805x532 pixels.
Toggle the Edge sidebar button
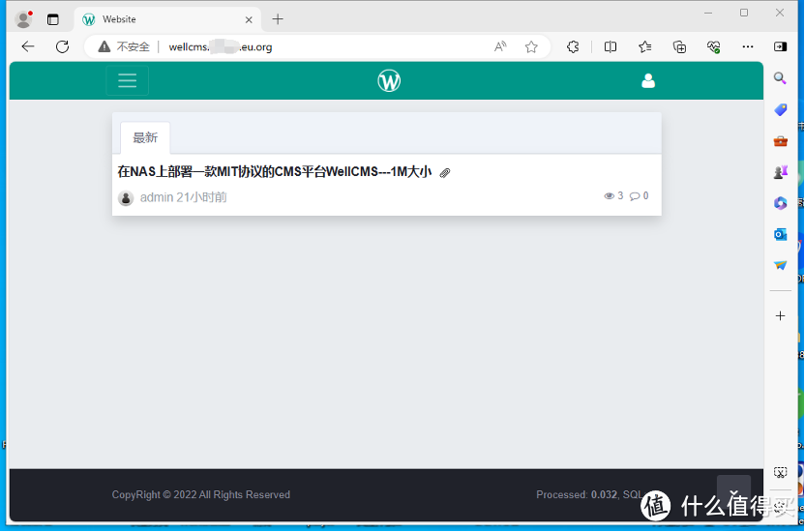coord(781,46)
